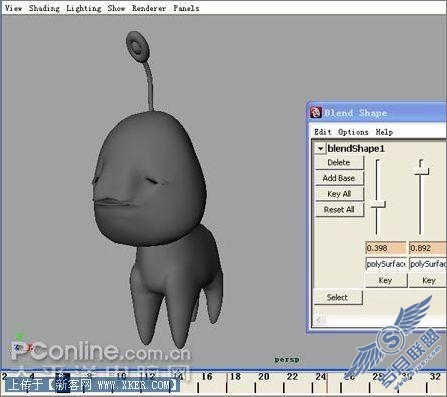Click Key button under 0.892 slider
The width and height of the screenshot is (447, 397).
coord(429,280)
